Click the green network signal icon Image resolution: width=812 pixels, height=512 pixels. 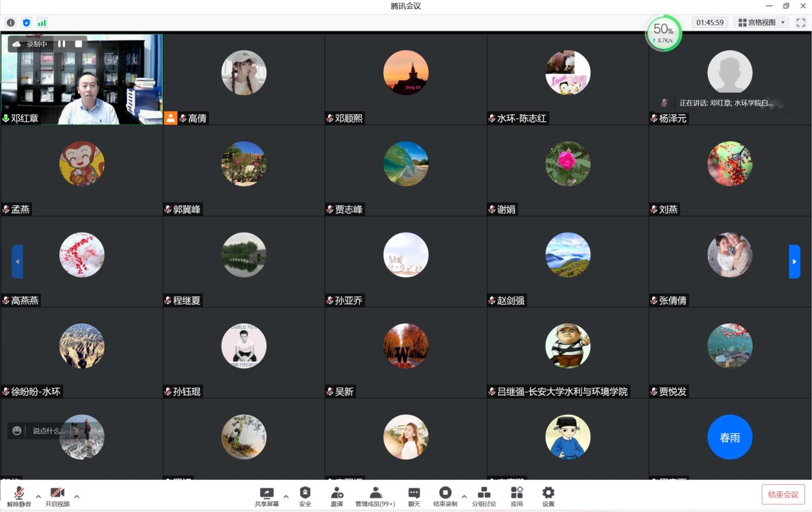click(x=42, y=22)
